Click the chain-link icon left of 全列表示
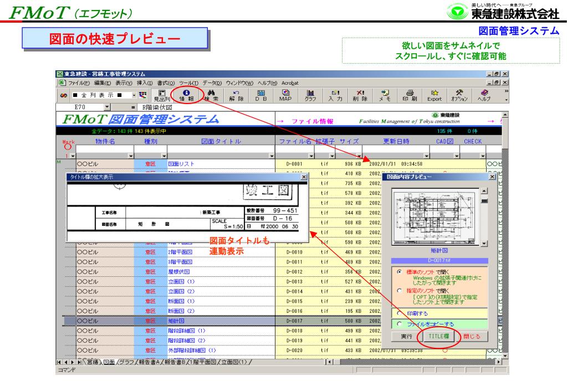Viewport: 567px width, 392px height. coord(64,95)
